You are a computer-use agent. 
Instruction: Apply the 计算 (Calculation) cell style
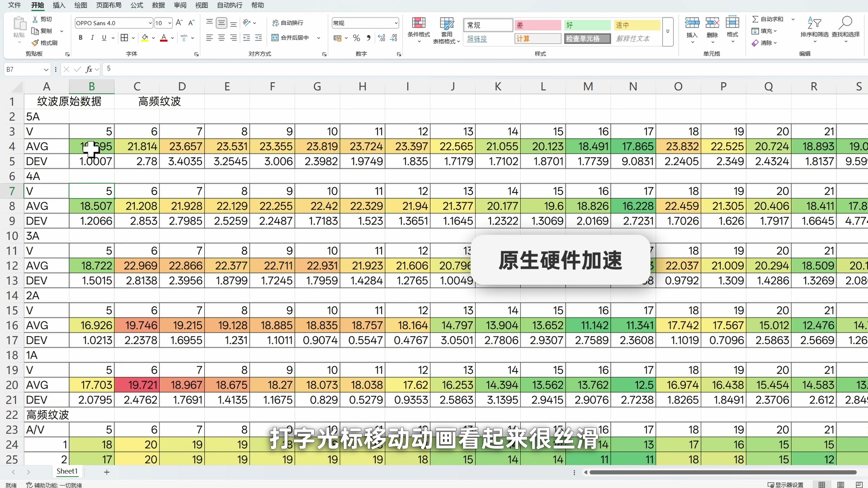click(x=538, y=39)
